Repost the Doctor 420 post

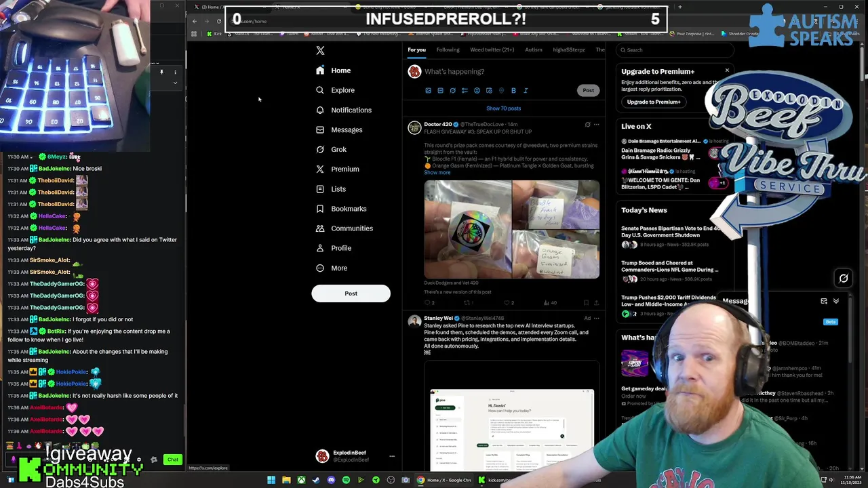click(x=468, y=303)
